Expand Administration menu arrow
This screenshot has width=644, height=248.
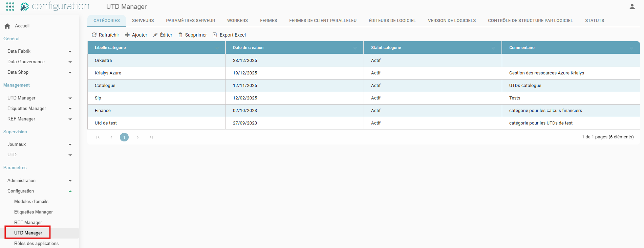(70, 181)
